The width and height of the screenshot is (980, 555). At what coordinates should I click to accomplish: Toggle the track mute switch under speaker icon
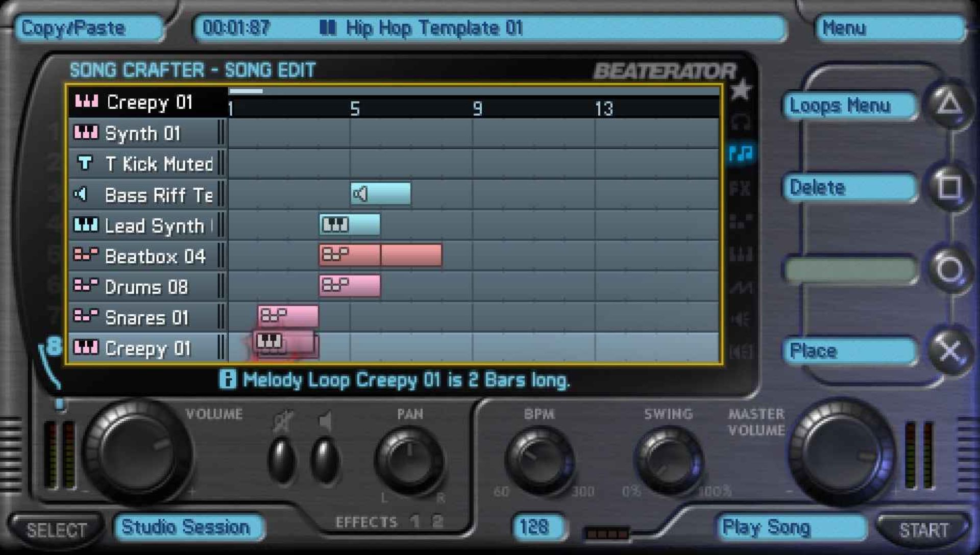(325, 459)
